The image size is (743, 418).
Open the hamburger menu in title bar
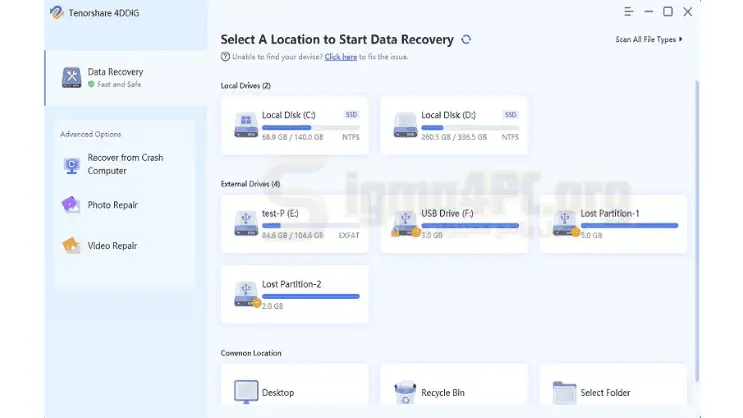(x=628, y=12)
